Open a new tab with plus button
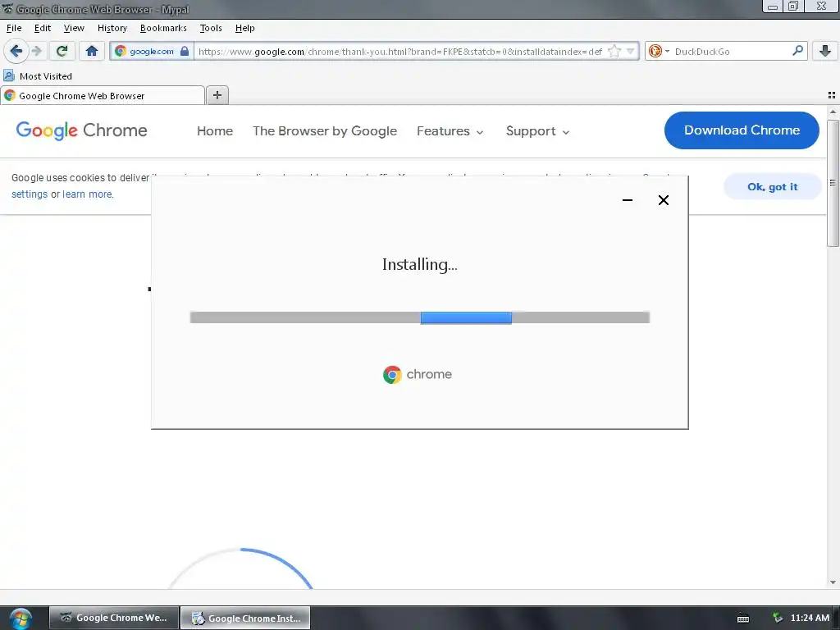840x630 pixels. 217,95
